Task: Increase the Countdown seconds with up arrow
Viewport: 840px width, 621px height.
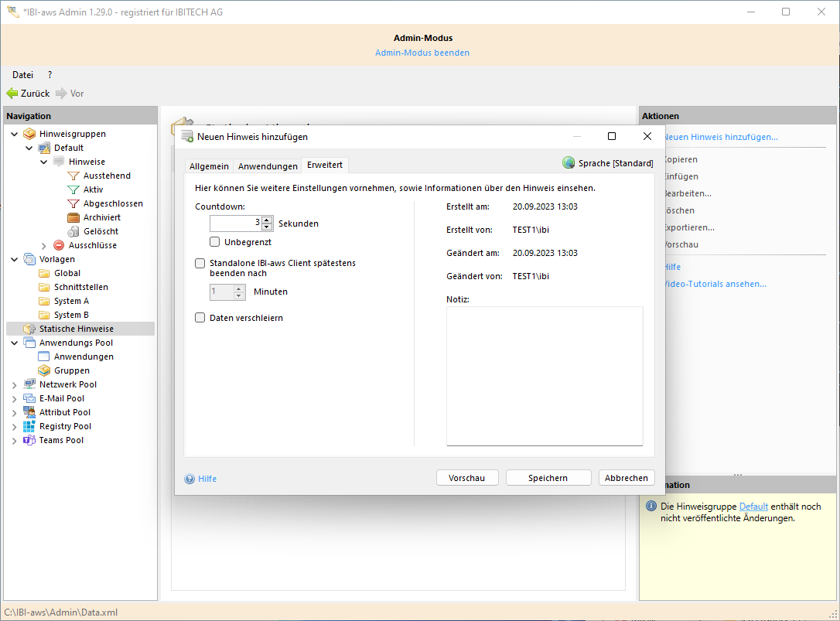Action: point(267,220)
